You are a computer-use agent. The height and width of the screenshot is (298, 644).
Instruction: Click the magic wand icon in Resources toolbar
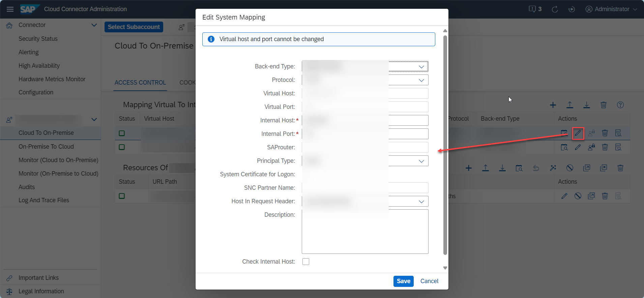(553, 168)
